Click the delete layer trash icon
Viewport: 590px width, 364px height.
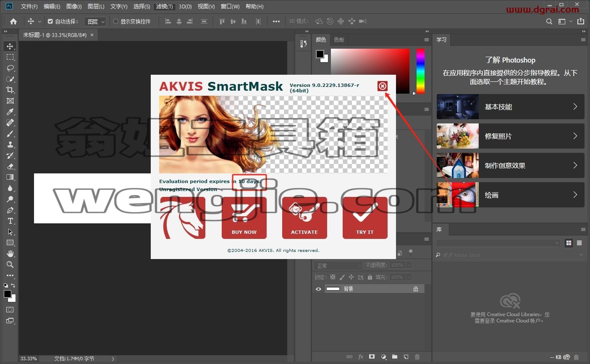(417, 357)
